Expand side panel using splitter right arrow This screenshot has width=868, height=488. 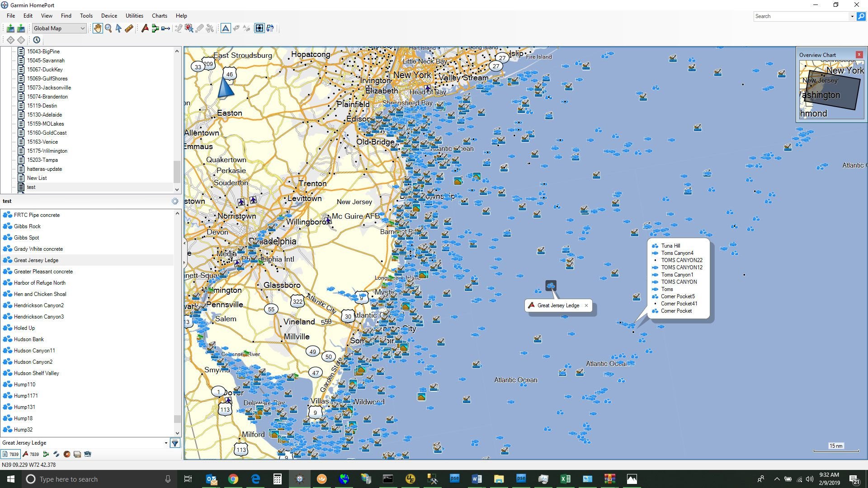pos(184,263)
